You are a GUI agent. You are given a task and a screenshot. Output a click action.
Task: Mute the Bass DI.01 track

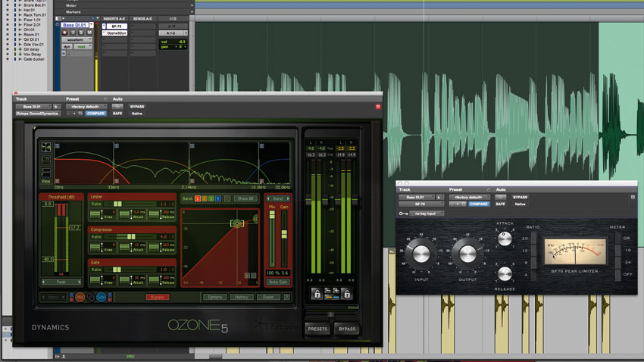tap(89, 33)
